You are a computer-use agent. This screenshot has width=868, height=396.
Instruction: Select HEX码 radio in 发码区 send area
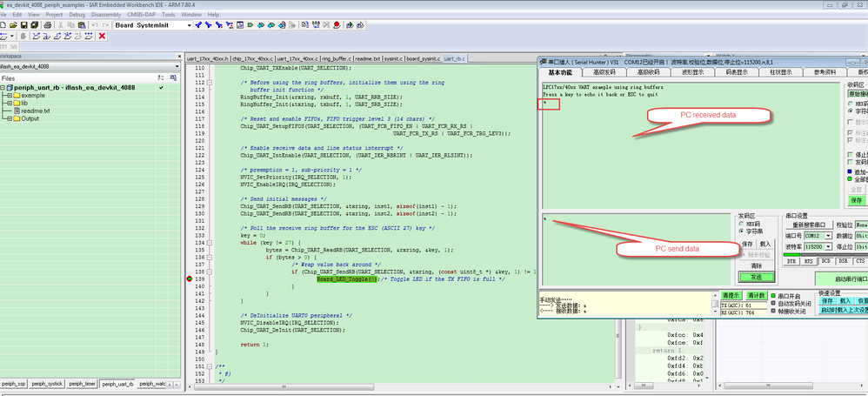pyautogui.click(x=742, y=223)
